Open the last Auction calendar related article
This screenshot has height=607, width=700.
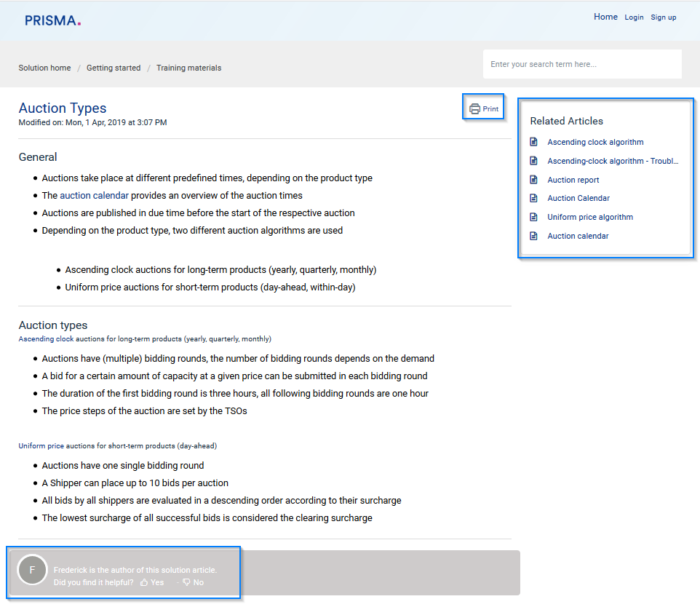578,236
